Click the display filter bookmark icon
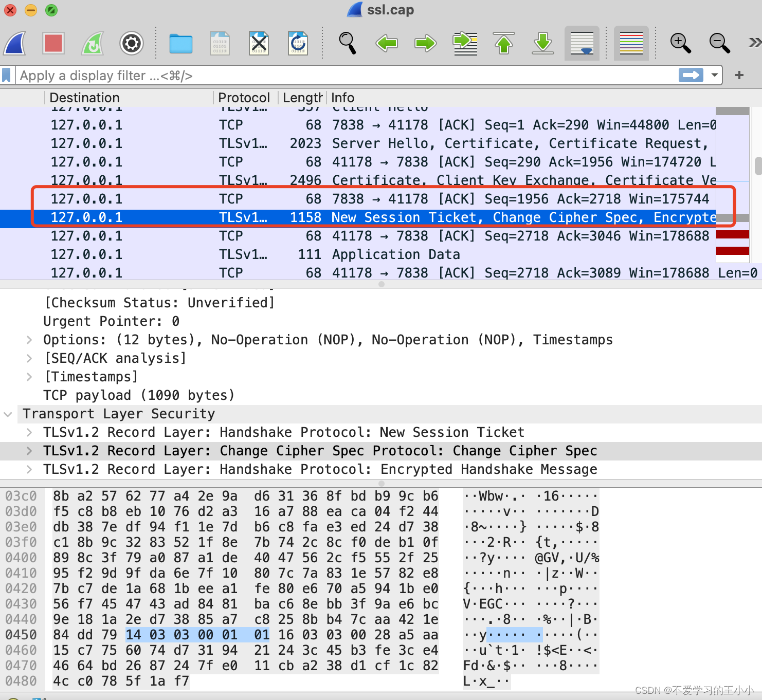Viewport: 762px width, 700px height. coord(6,76)
